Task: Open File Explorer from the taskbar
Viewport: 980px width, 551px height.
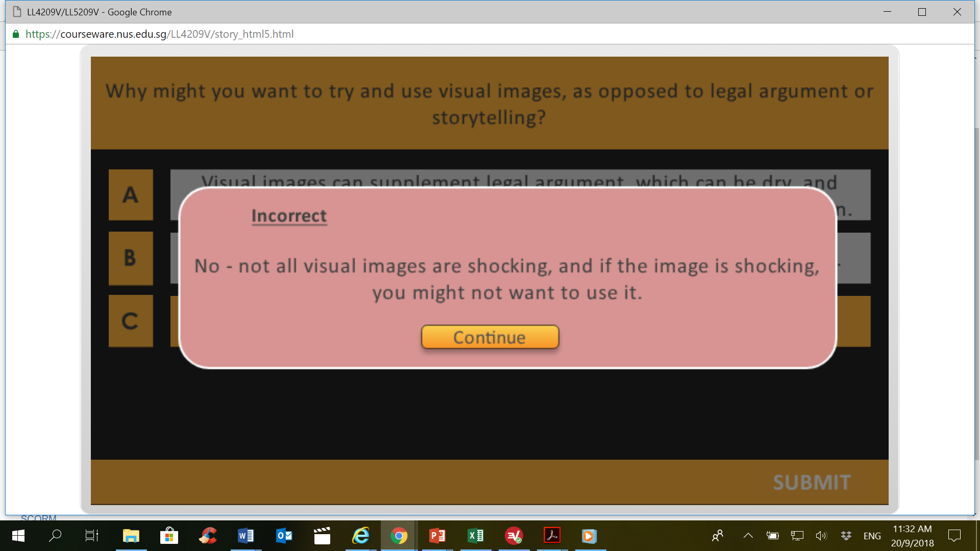Action: (x=131, y=536)
